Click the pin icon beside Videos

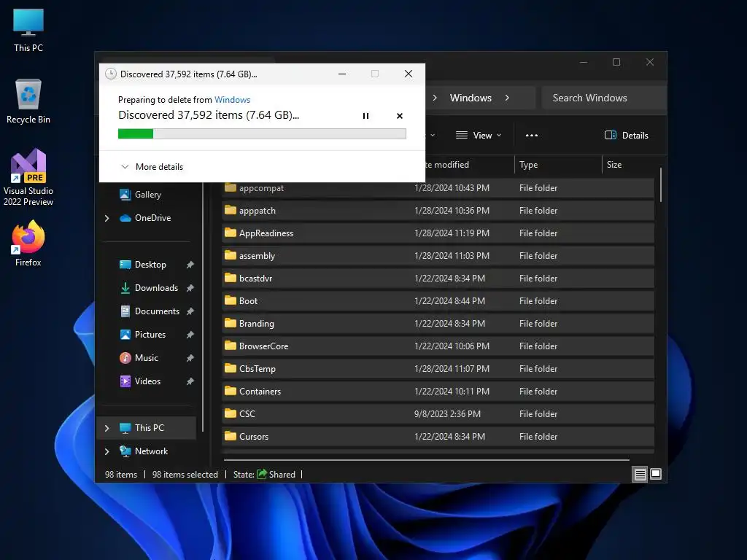(x=190, y=381)
